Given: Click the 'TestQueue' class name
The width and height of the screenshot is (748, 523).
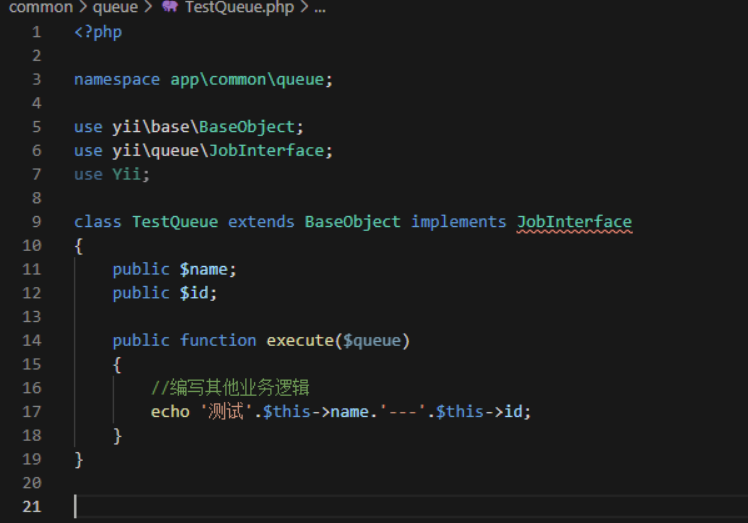Looking at the screenshot, I should pos(175,222).
